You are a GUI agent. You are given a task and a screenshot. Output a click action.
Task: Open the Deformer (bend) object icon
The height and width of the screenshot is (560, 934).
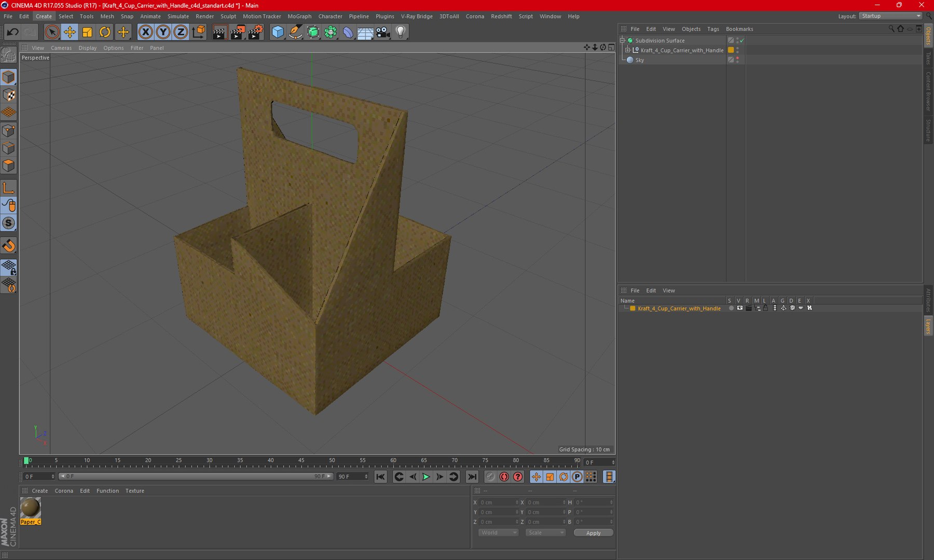(348, 32)
